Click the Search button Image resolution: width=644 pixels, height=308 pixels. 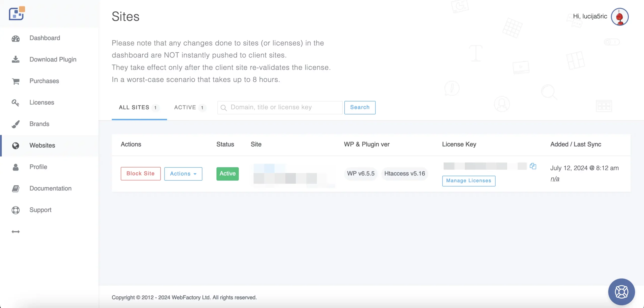[360, 107]
